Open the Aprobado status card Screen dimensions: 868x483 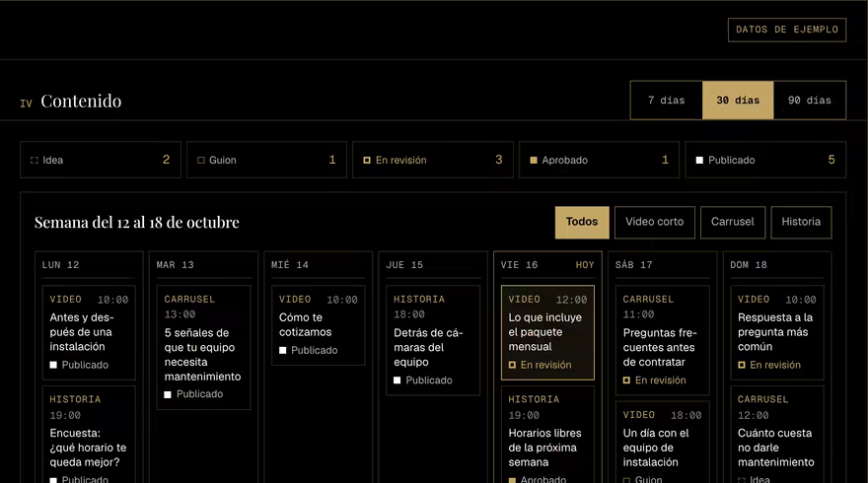599,160
